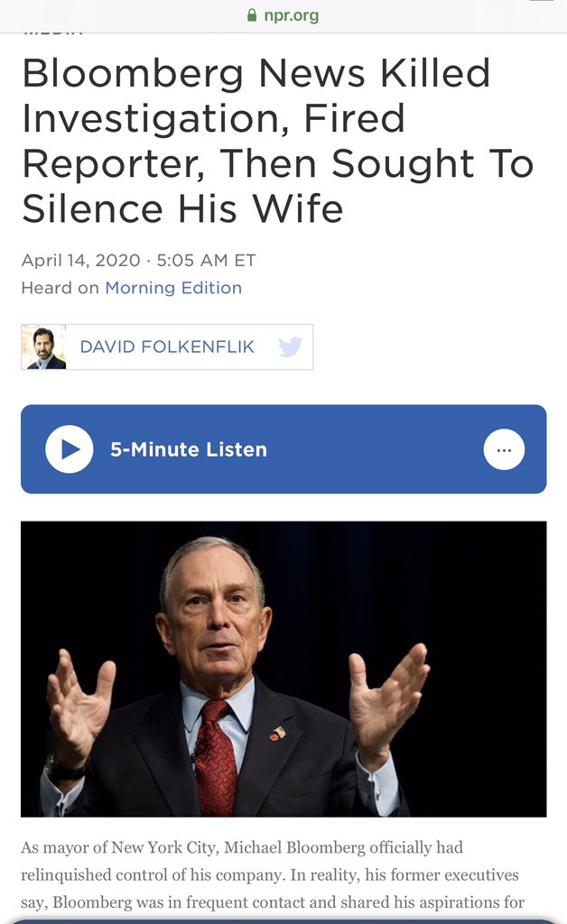Open David Folkenflik's Twitter bird icon
This screenshot has width=567, height=924.
[290, 346]
